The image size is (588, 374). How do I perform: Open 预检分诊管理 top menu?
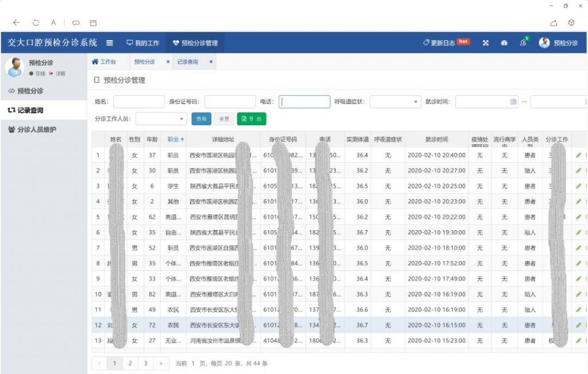point(195,43)
